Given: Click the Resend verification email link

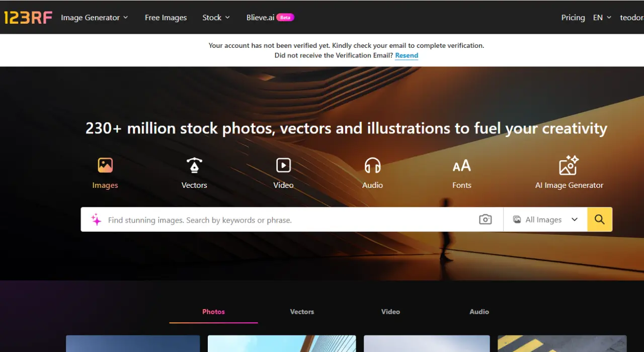Looking at the screenshot, I should click(407, 55).
